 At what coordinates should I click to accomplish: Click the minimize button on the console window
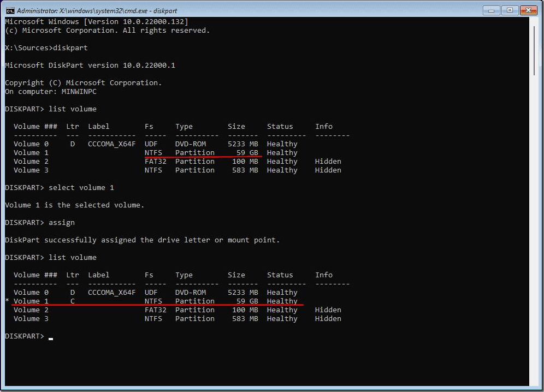[490, 10]
